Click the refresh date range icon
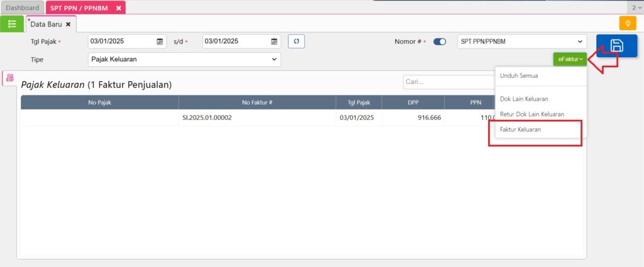This screenshot has width=644, height=267. pos(296,41)
